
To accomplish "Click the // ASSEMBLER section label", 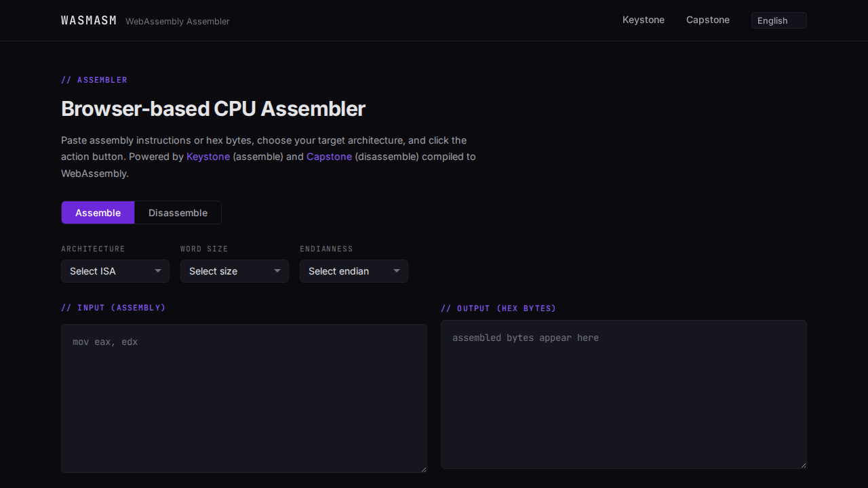I will (94, 79).
